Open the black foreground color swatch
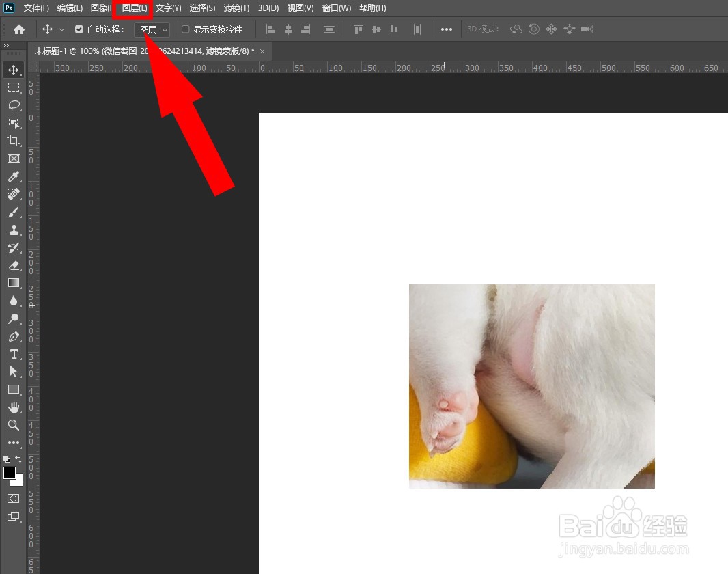 click(10, 473)
